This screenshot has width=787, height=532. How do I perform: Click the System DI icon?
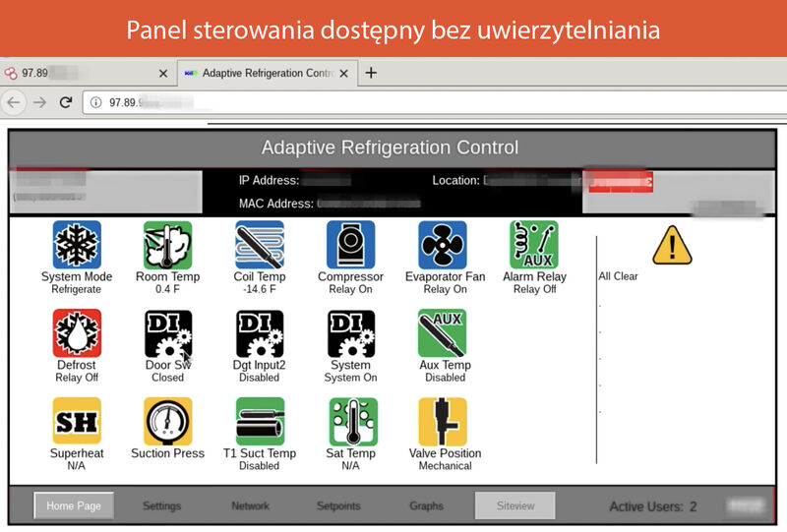(350, 333)
